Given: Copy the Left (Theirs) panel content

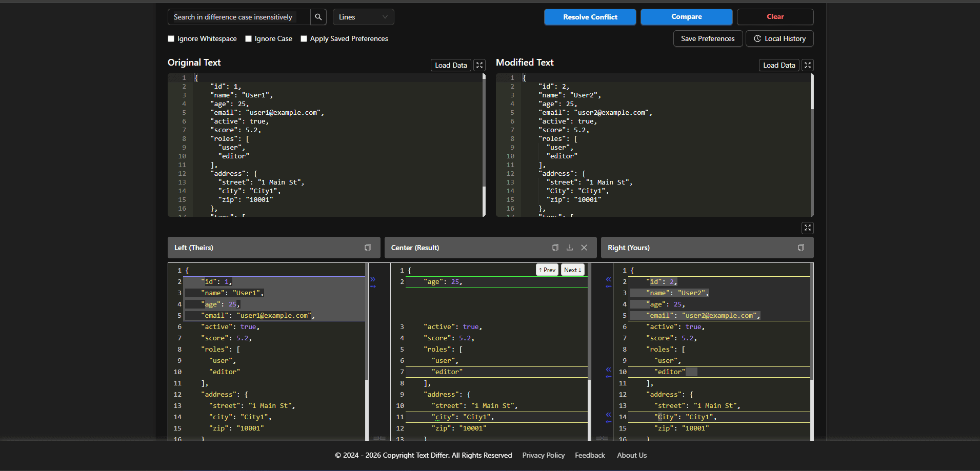Looking at the screenshot, I should pos(368,248).
